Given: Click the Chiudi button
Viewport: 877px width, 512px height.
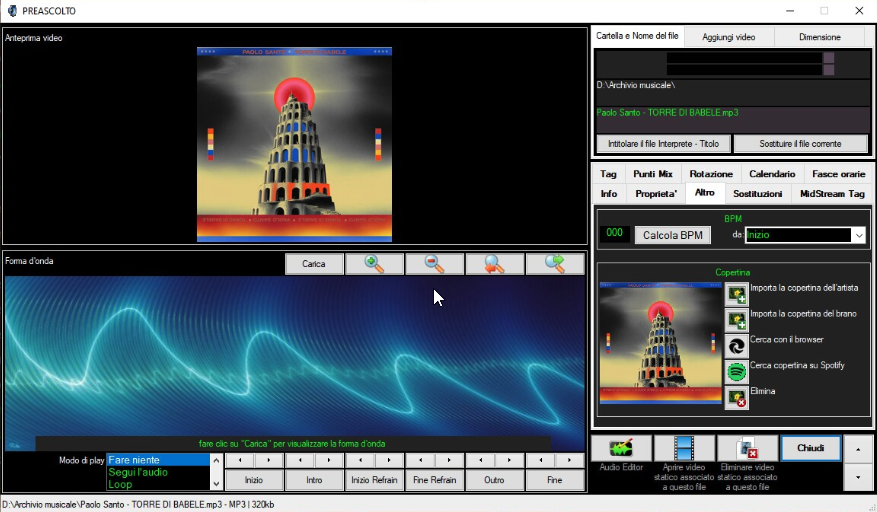Looking at the screenshot, I should (x=810, y=448).
